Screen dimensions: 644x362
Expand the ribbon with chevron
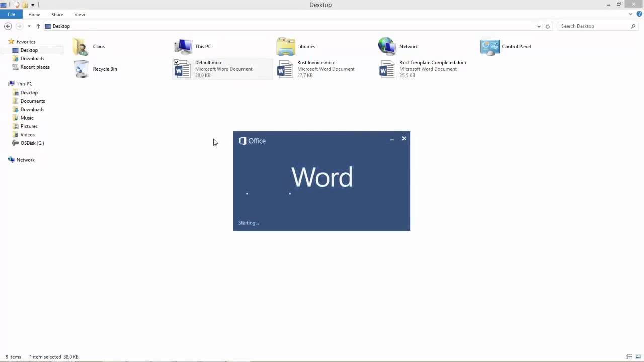tap(631, 14)
